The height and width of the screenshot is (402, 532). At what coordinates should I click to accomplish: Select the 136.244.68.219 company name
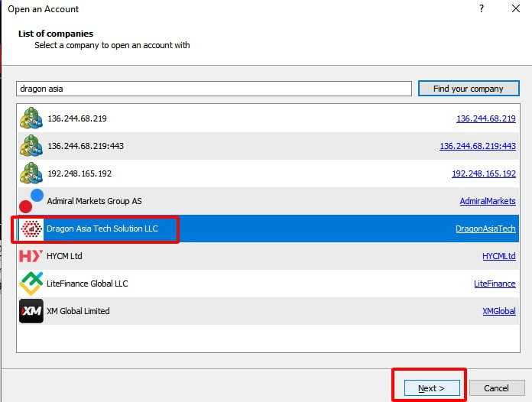pos(77,118)
